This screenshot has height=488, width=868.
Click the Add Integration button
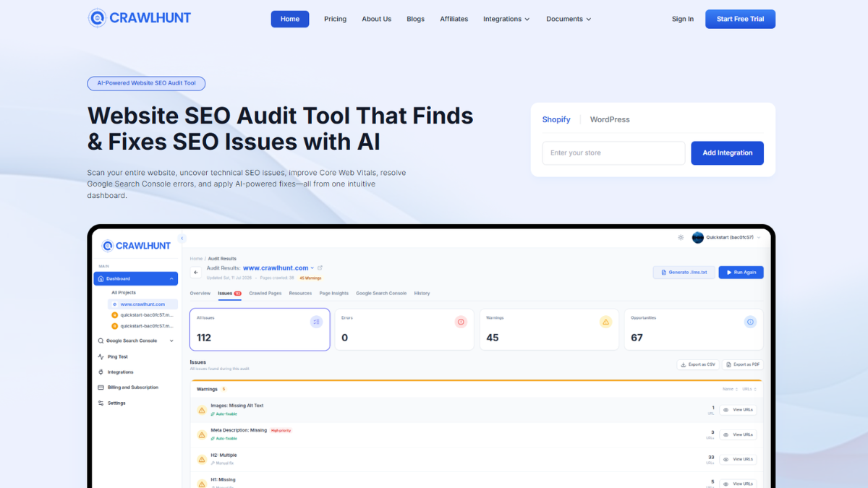pos(728,153)
